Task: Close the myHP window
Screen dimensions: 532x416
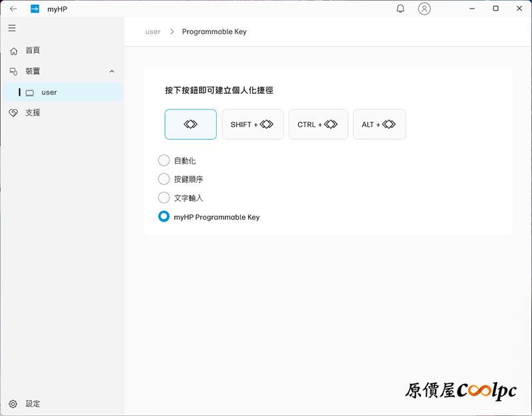Action: tap(519, 9)
